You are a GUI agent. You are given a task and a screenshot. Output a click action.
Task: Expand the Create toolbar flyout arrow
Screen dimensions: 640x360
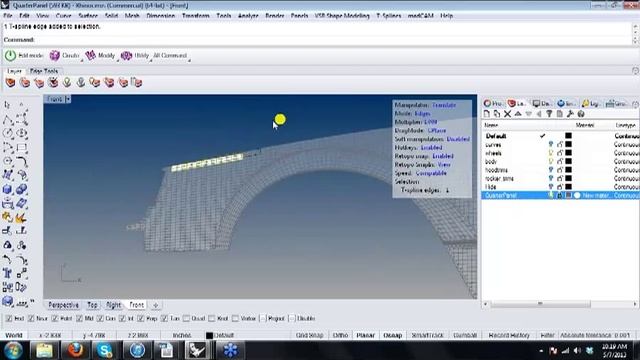tap(82, 60)
